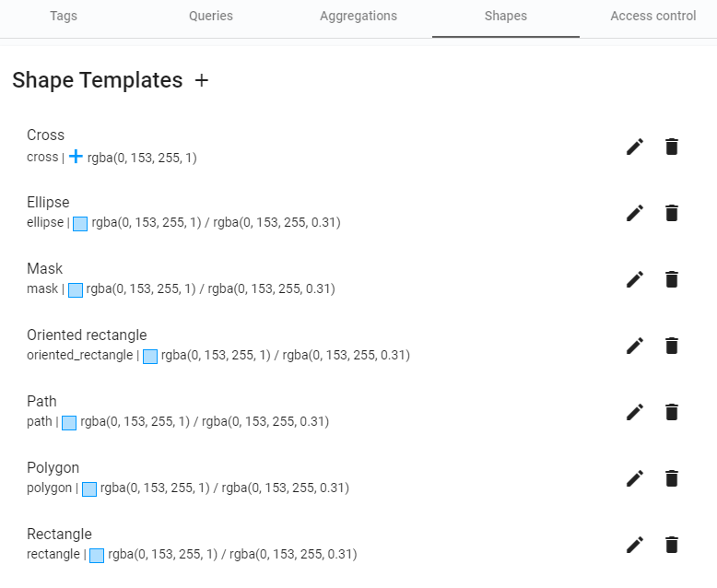The height and width of the screenshot is (588, 717).
Task: Add a new shape template
Action: click(x=202, y=81)
